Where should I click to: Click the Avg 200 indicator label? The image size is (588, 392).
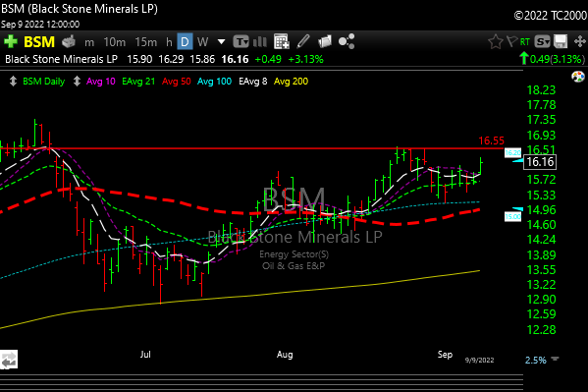point(291,82)
